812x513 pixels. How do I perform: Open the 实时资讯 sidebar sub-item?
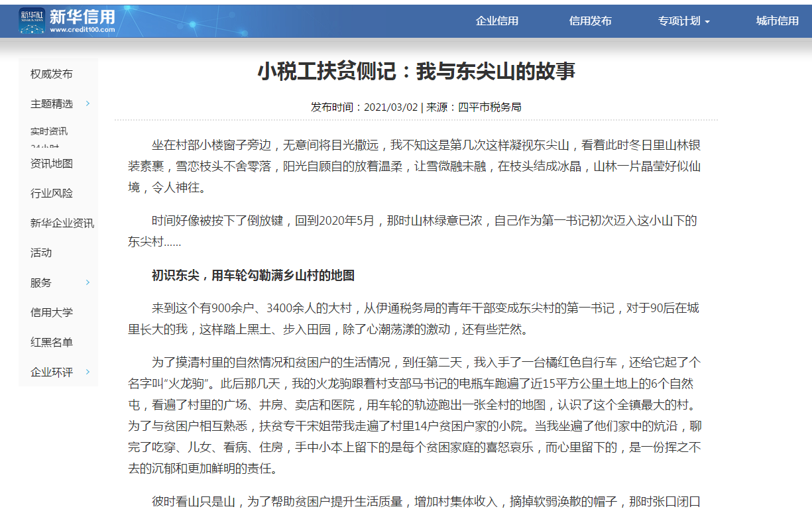pos(49,131)
